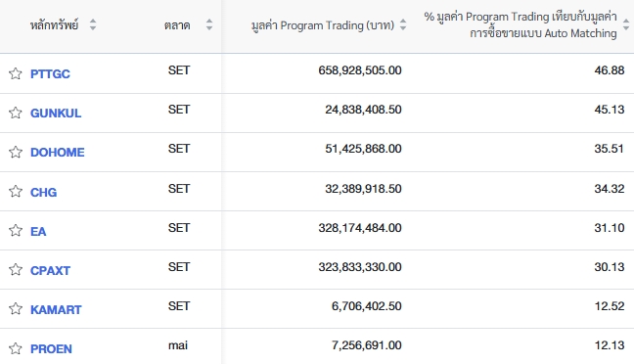Open the PTTGC stock link
634x364 pixels.
click(50, 74)
